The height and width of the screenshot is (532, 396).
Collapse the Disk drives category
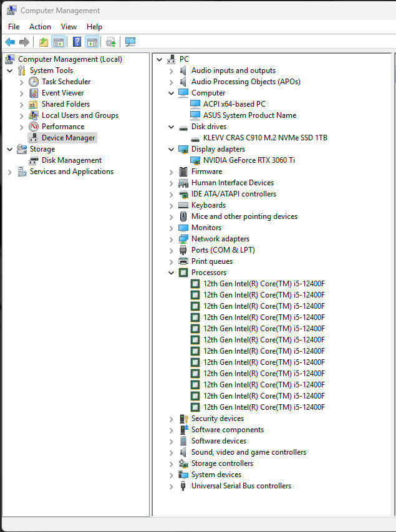click(x=171, y=127)
